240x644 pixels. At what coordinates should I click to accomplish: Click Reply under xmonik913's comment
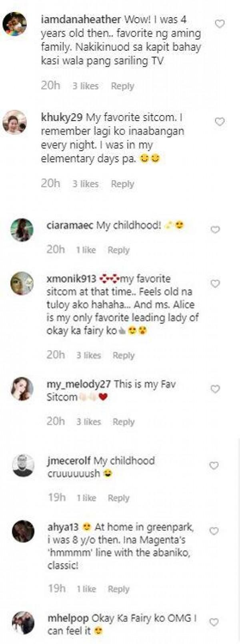(124, 355)
